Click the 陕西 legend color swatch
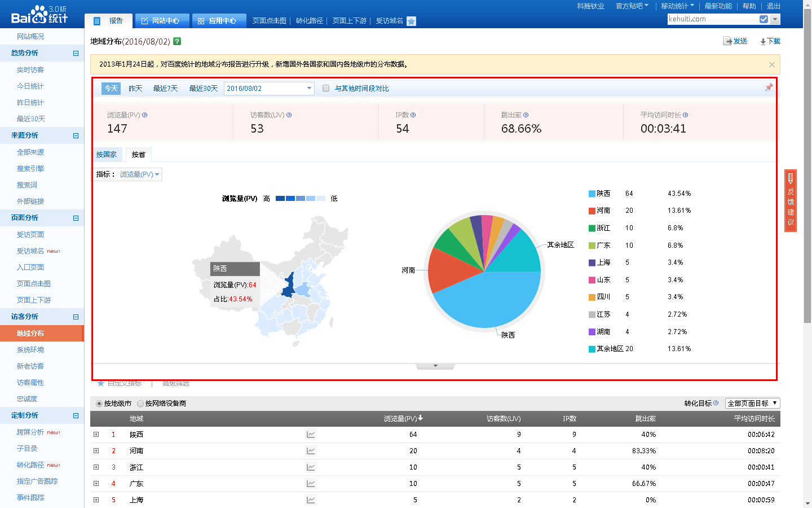This screenshot has width=812, height=508. point(592,194)
